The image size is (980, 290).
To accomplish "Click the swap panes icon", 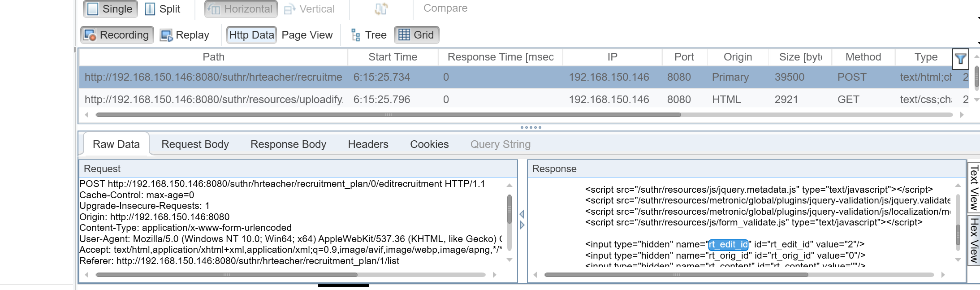I will coord(381,9).
